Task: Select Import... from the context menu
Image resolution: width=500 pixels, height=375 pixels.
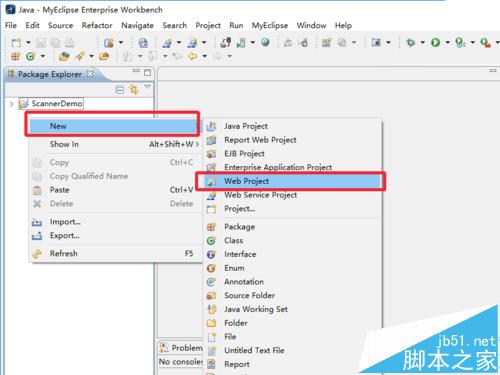Action: tap(115, 222)
